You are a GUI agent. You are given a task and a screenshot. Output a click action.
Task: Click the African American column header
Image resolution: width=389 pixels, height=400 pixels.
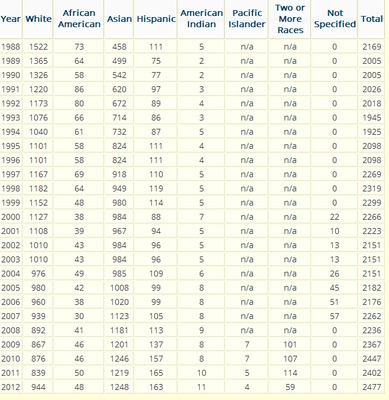click(x=79, y=19)
